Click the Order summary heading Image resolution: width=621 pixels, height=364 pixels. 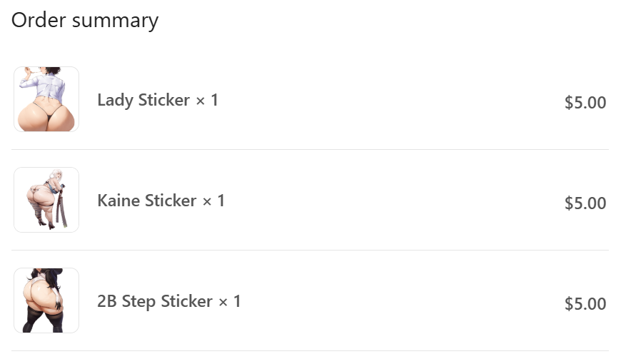tap(85, 20)
